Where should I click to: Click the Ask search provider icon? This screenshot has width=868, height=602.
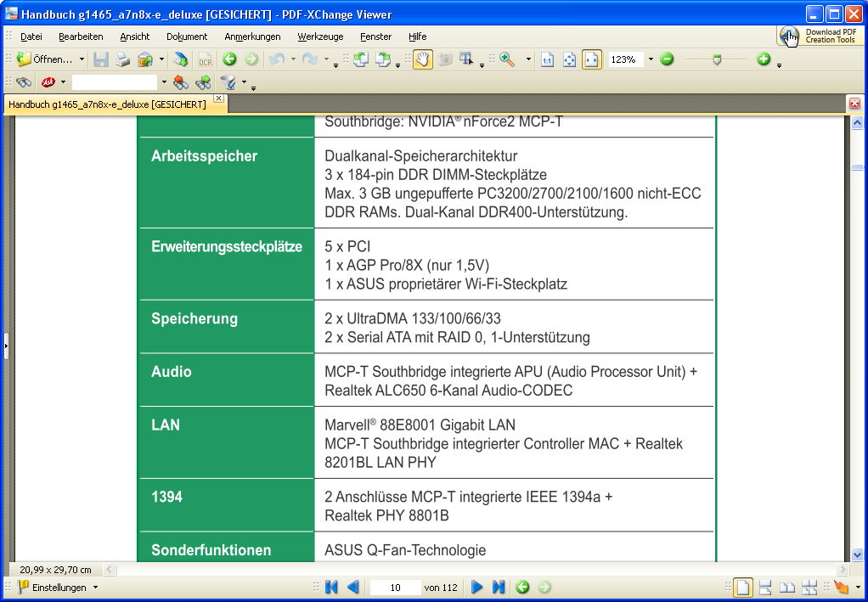click(48, 83)
